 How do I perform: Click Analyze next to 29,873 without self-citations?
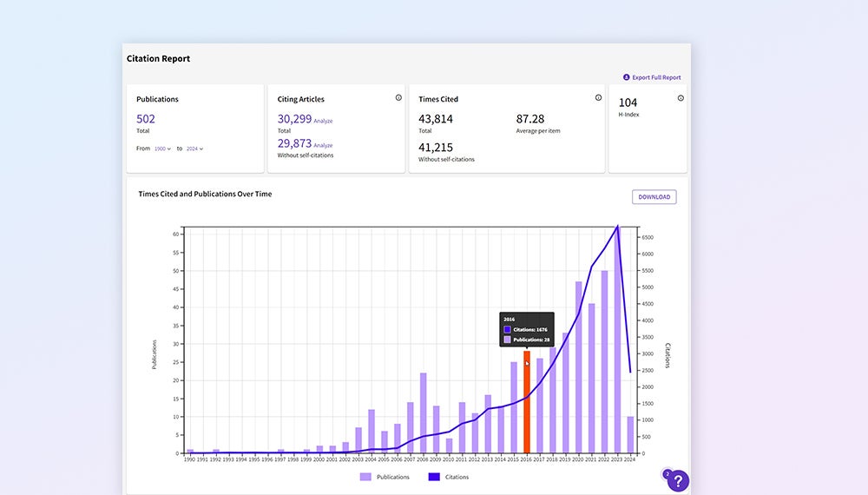pos(323,145)
